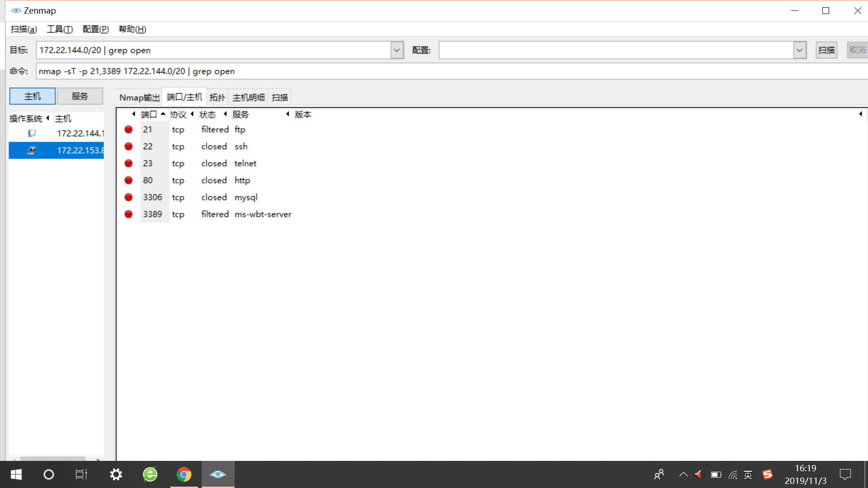This screenshot has width=868, height=488.
Task: Switch to the 拓扑 topology tab
Action: (x=217, y=98)
